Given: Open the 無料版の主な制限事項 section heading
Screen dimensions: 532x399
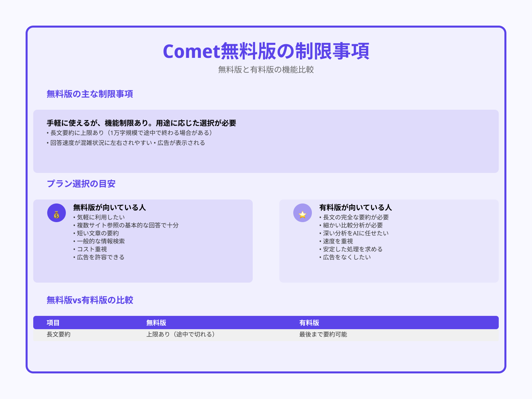Looking at the screenshot, I should 90,94.
